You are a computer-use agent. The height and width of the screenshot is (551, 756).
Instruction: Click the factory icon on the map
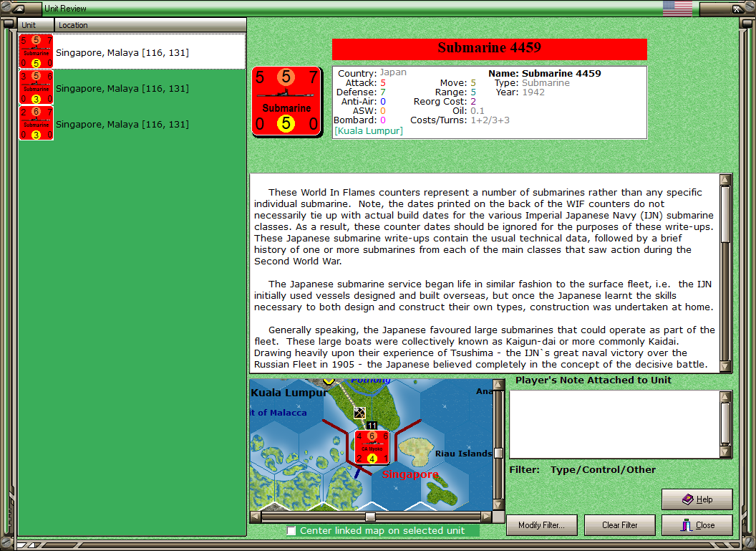pyautogui.click(x=359, y=413)
